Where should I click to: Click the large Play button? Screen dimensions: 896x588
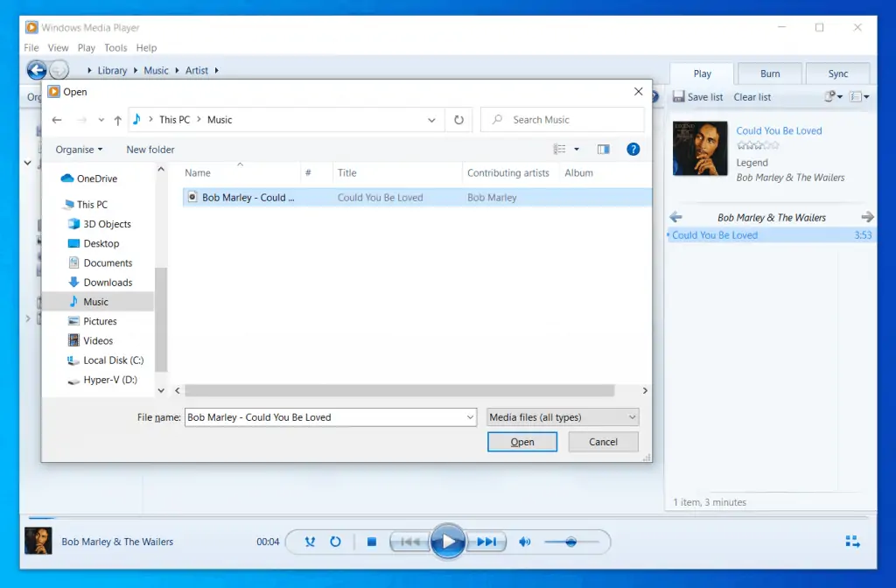(447, 541)
